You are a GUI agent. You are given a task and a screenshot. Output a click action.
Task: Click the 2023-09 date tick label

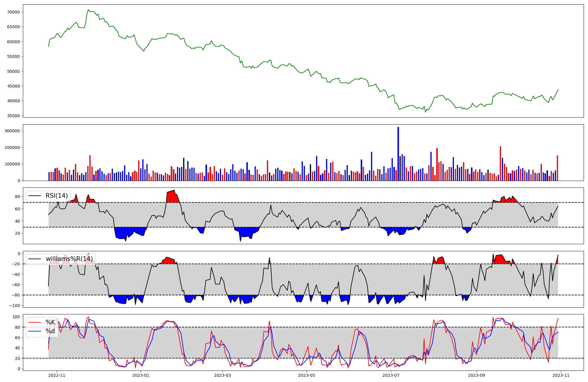click(477, 375)
